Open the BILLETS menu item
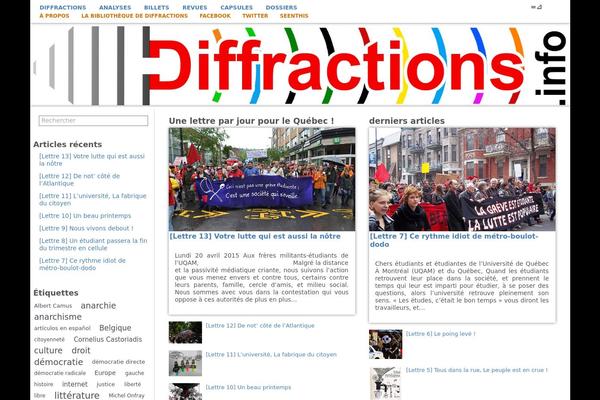Image resolution: width=600 pixels, height=400 pixels. (157, 7)
